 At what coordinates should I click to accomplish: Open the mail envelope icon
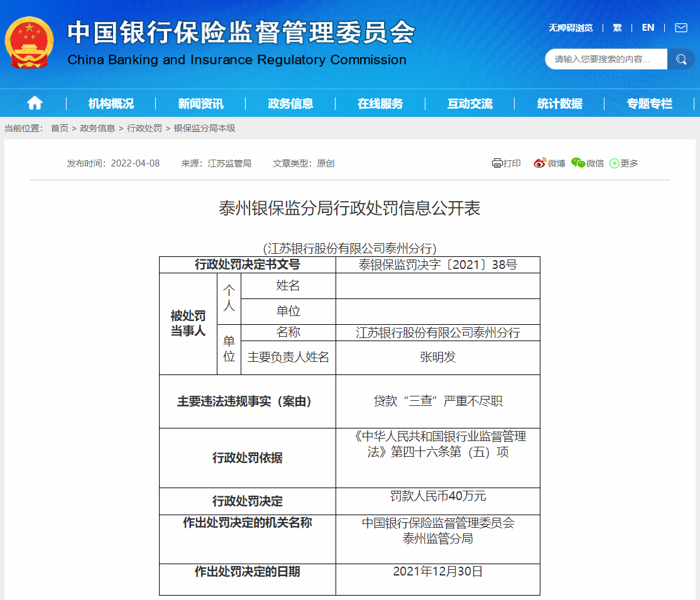[x=681, y=28]
